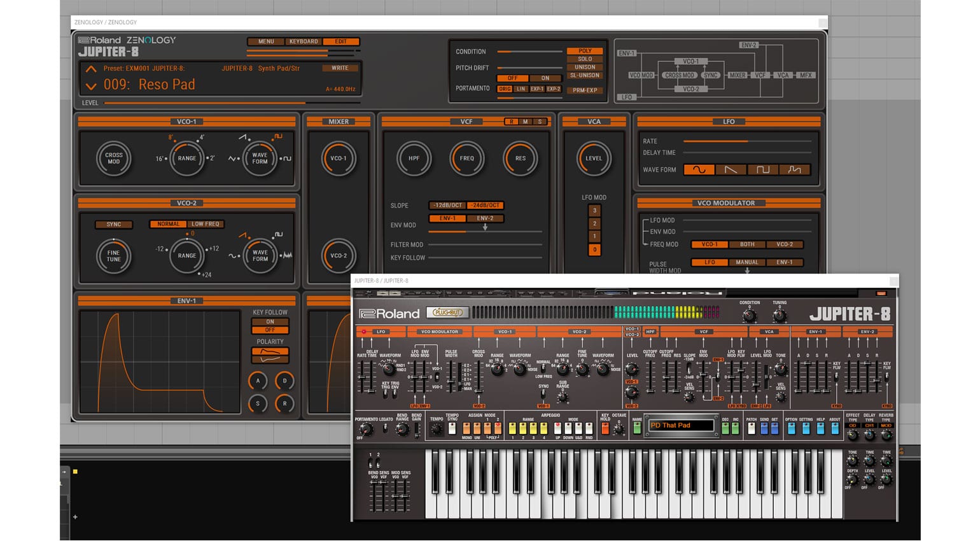Set pulse width mod source to MANUAL
The image size is (980, 541).
click(747, 262)
